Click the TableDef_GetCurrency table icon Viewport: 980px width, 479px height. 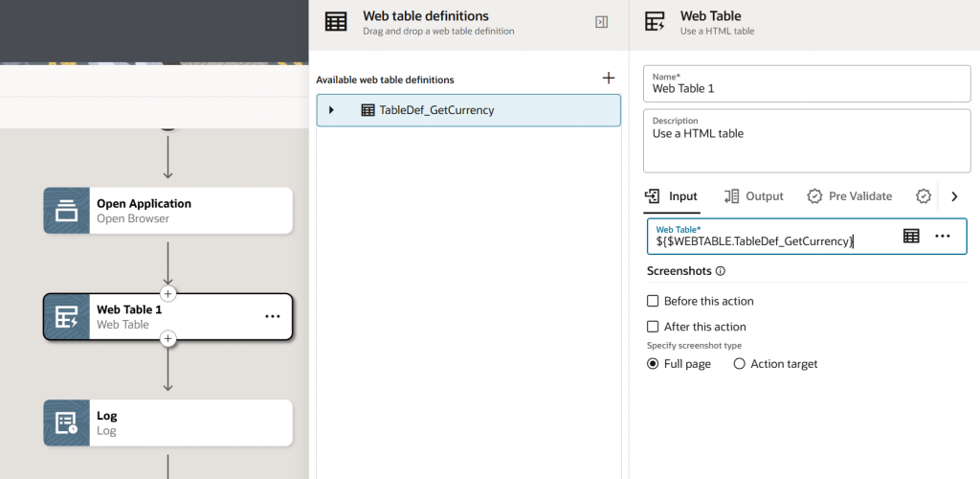367,110
